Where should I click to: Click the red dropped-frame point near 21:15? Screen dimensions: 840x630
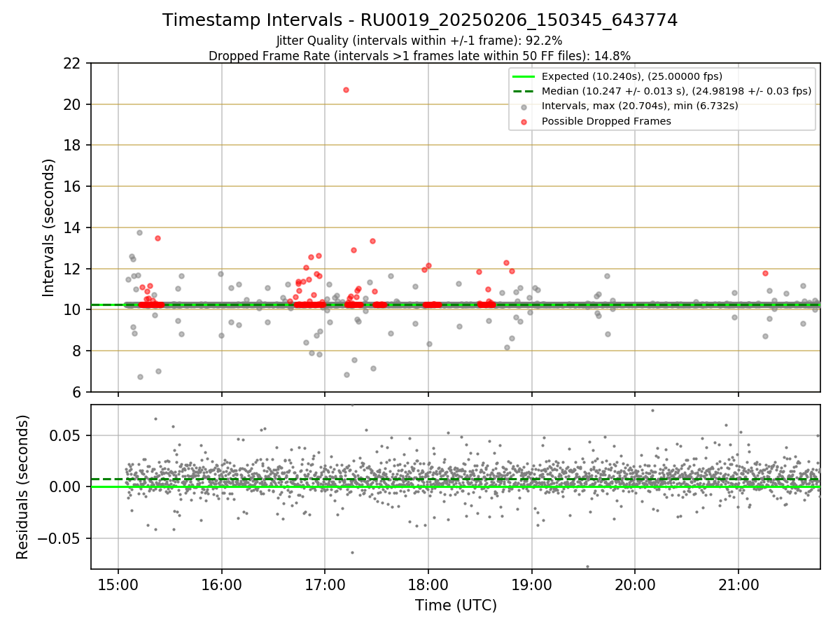pos(765,273)
